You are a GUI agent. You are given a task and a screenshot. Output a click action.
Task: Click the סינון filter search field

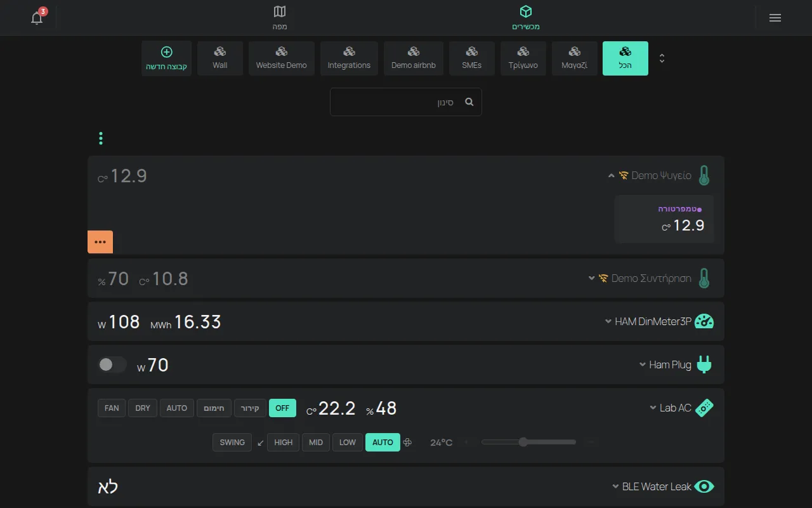pos(406,102)
